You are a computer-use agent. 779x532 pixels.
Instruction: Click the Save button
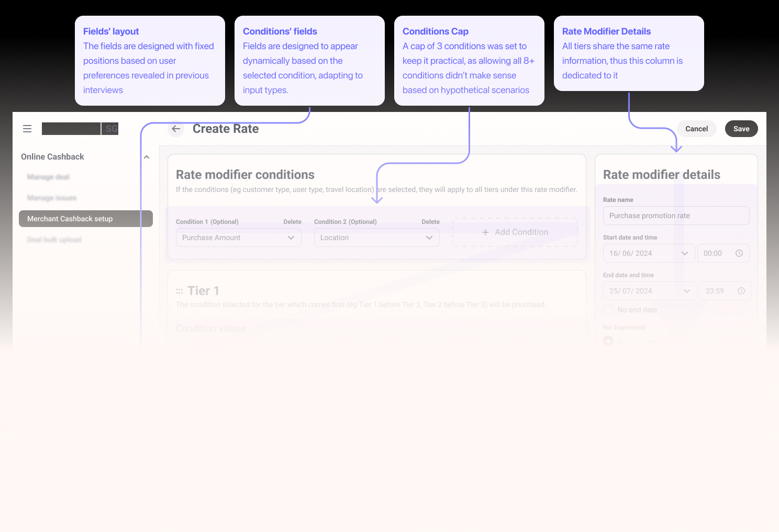pos(741,129)
